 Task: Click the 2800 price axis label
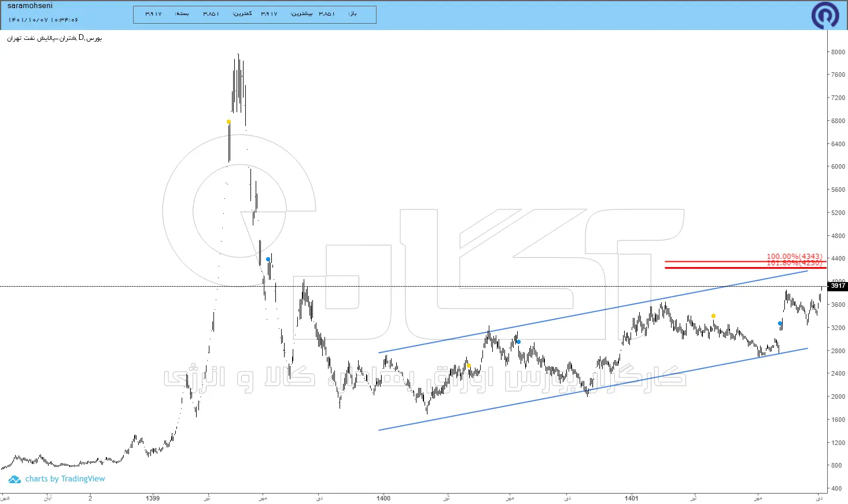coord(838,351)
